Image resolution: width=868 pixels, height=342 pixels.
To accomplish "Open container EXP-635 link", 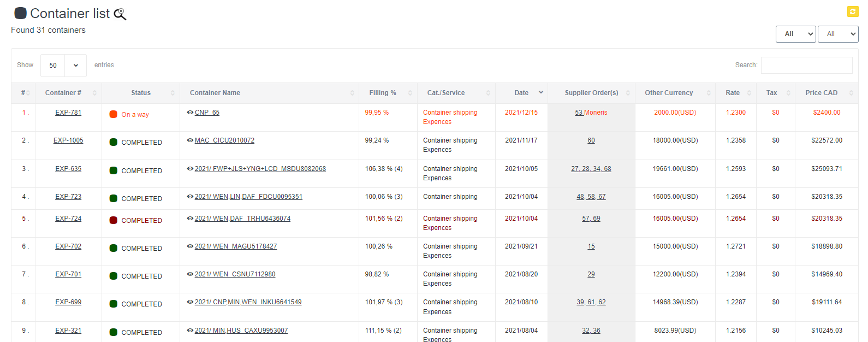I will click(68, 169).
